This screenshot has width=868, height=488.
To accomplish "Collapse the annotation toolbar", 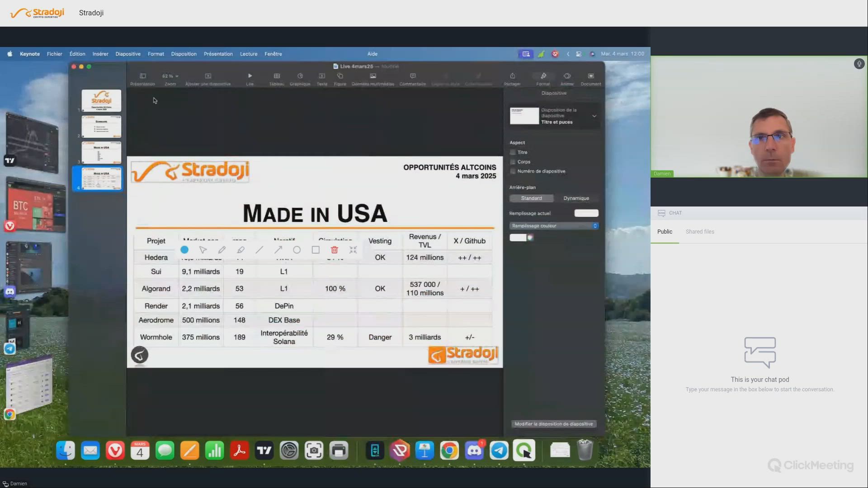I will point(353,250).
